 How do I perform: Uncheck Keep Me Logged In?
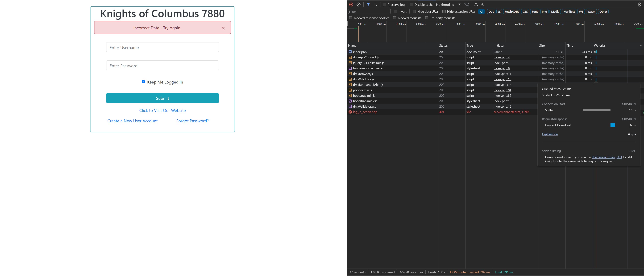[x=143, y=82]
